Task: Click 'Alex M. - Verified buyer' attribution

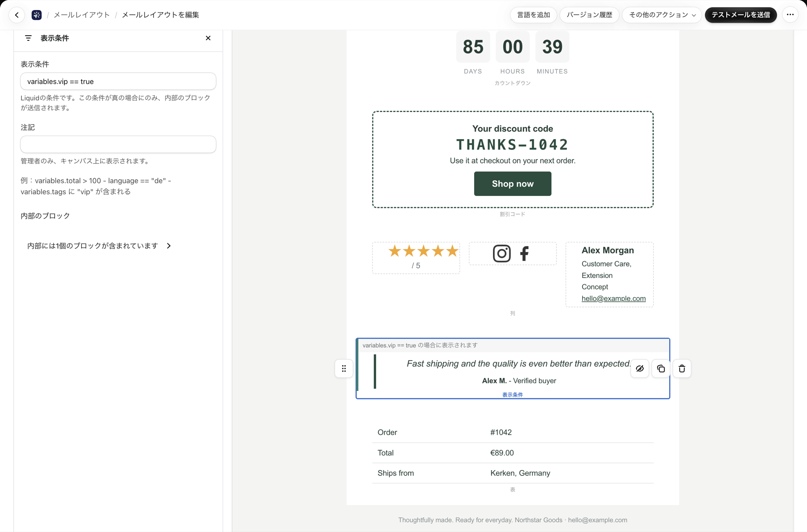Action: click(519, 381)
